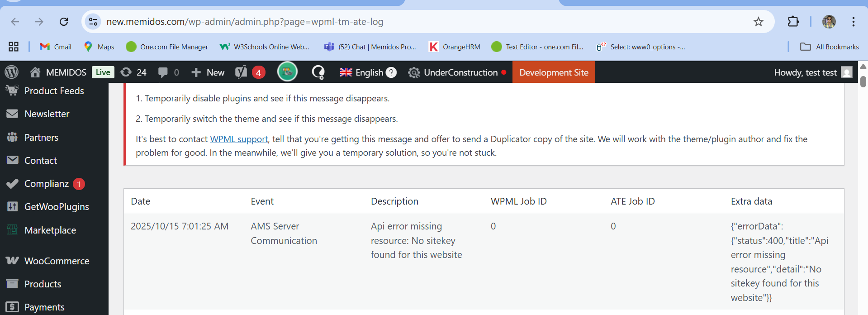
Task: Click the Development Site button
Action: click(x=554, y=72)
